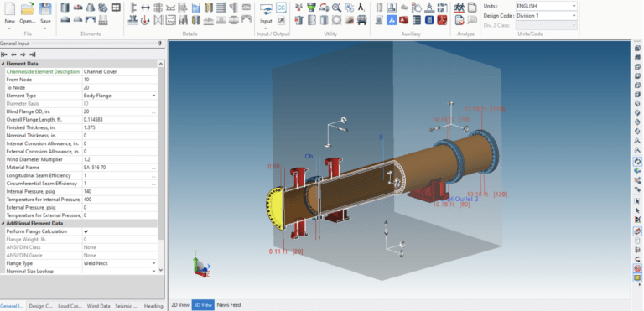Click the truck transport utility icon
Viewport: 644px width, 311px height.
pyautogui.click(x=361, y=20)
